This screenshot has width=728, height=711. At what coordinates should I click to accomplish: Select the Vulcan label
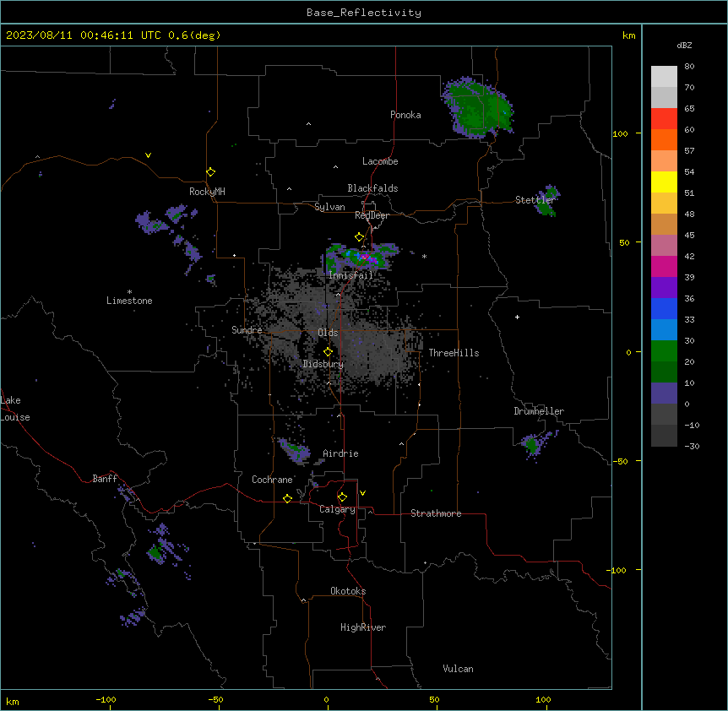point(458,669)
